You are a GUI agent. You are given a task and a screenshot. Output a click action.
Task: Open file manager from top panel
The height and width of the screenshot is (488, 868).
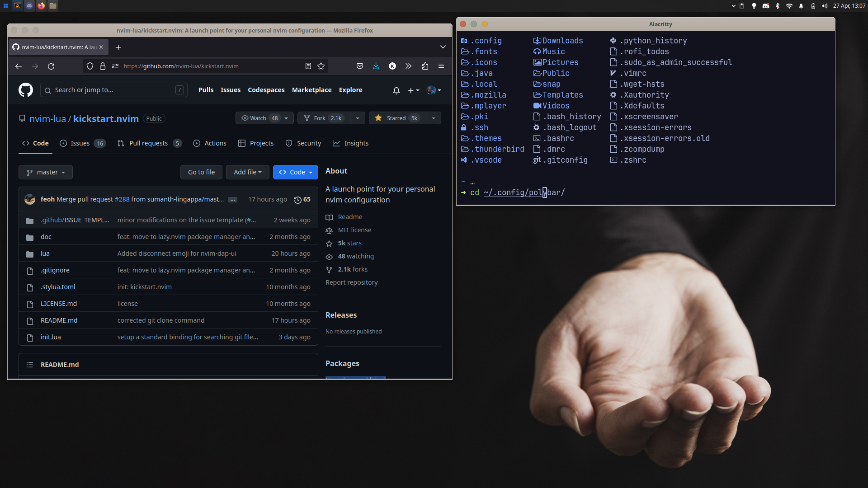[53, 6]
